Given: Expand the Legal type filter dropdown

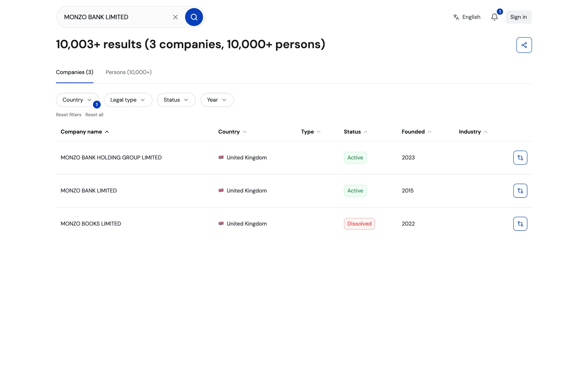Looking at the screenshot, I should tap(128, 100).
